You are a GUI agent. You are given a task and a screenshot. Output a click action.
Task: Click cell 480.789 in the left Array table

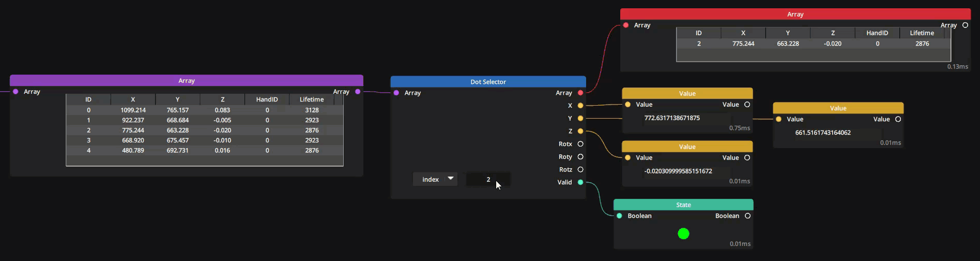click(x=133, y=151)
